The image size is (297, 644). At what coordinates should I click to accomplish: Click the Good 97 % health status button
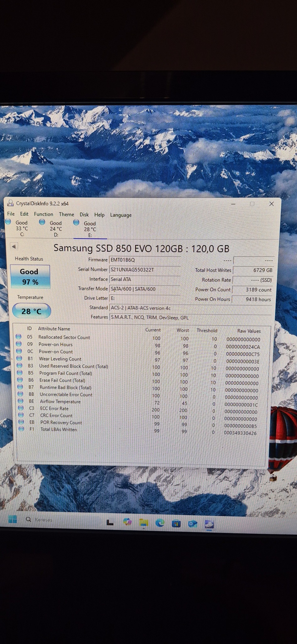click(30, 276)
